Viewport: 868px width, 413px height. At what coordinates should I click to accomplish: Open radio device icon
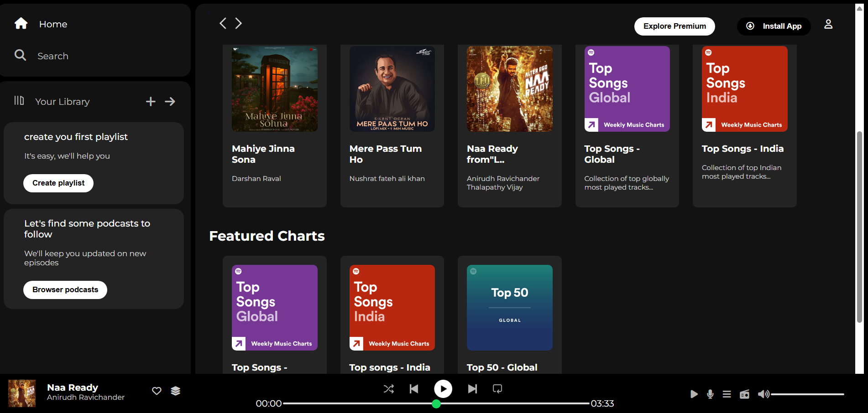744,394
